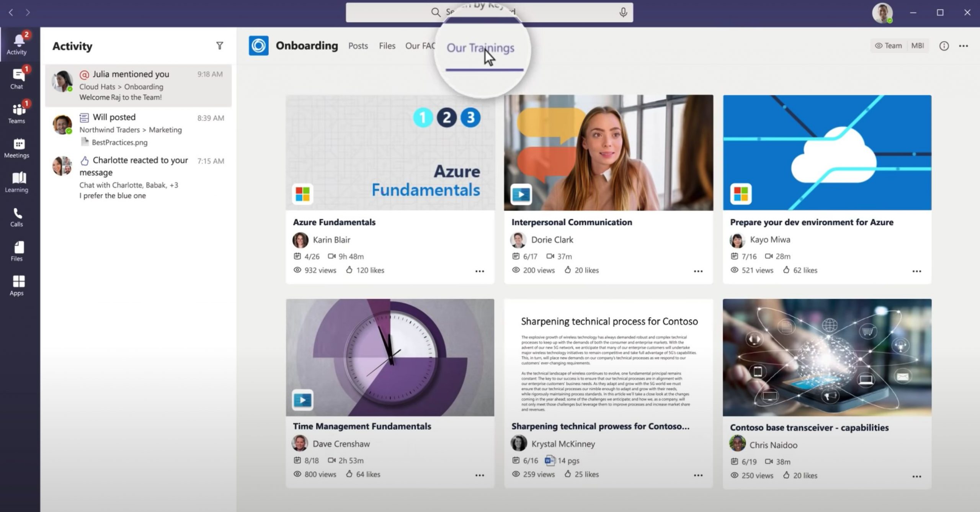Open Files in the left rail

17,251
